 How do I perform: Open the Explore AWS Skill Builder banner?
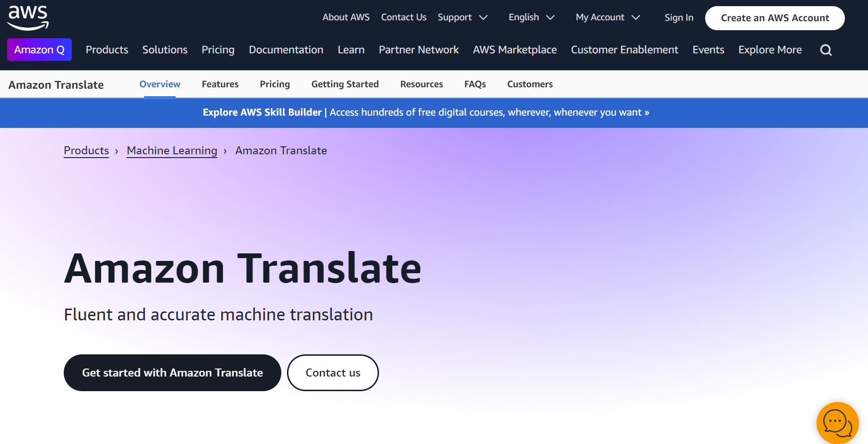(426, 112)
